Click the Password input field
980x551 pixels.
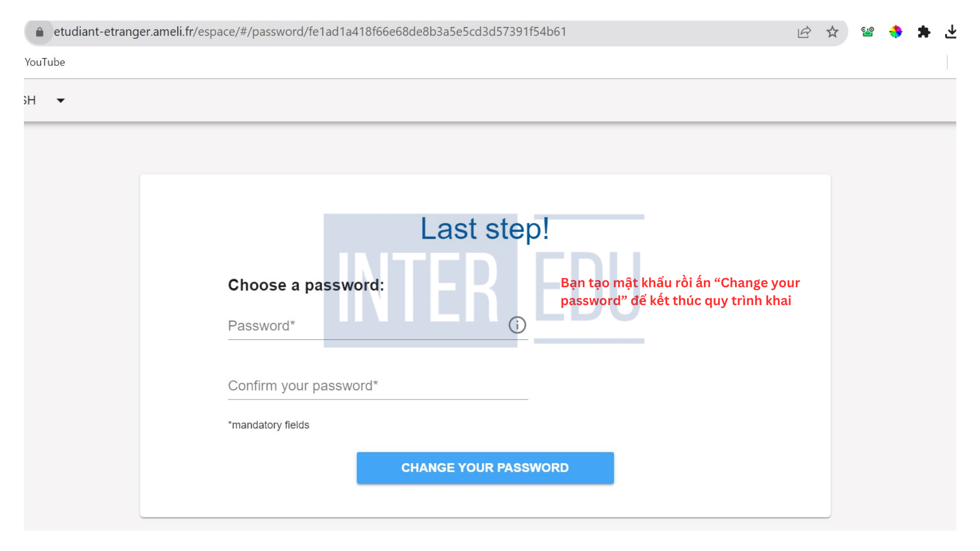(x=377, y=327)
